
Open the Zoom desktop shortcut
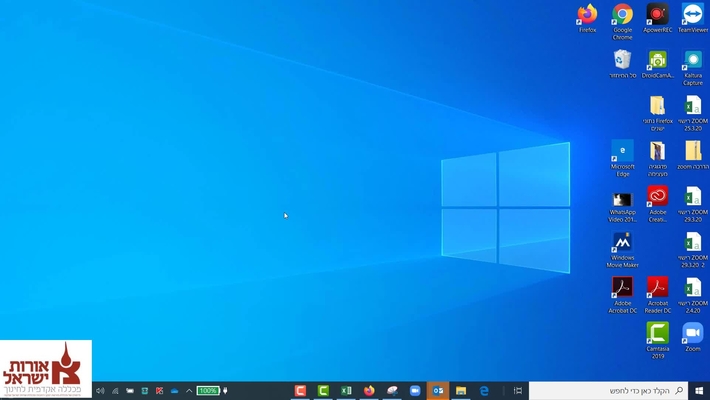[x=693, y=337]
